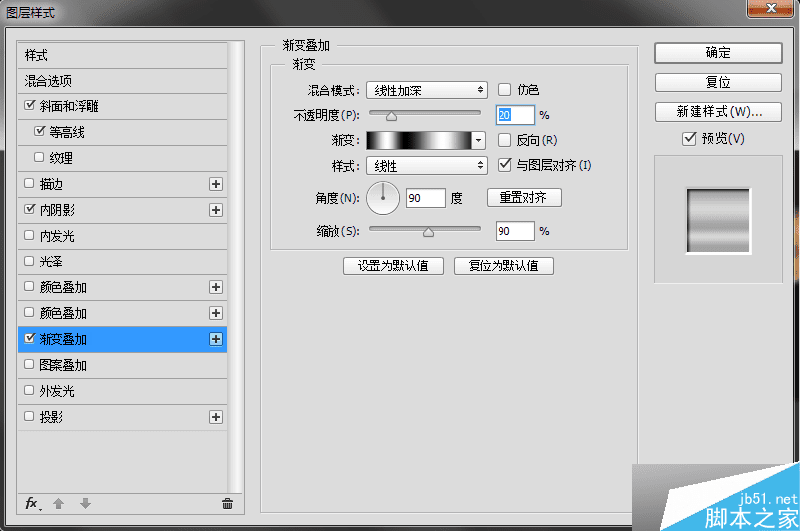Click the 确定 button
The width and height of the screenshot is (800, 531).
[x=718, y=53]
